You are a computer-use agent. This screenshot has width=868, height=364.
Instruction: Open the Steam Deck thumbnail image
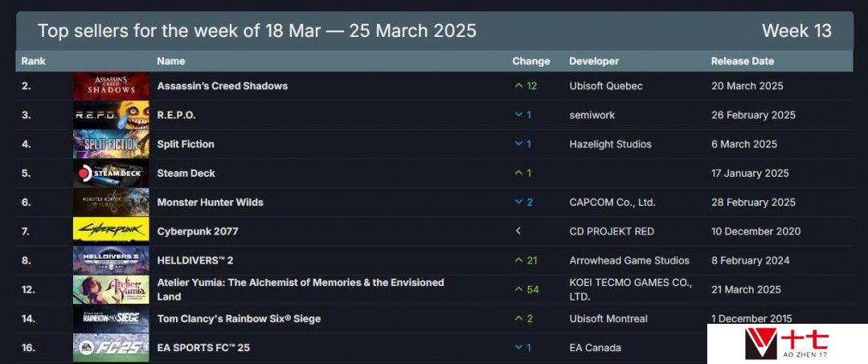click(x=111, y=173)
